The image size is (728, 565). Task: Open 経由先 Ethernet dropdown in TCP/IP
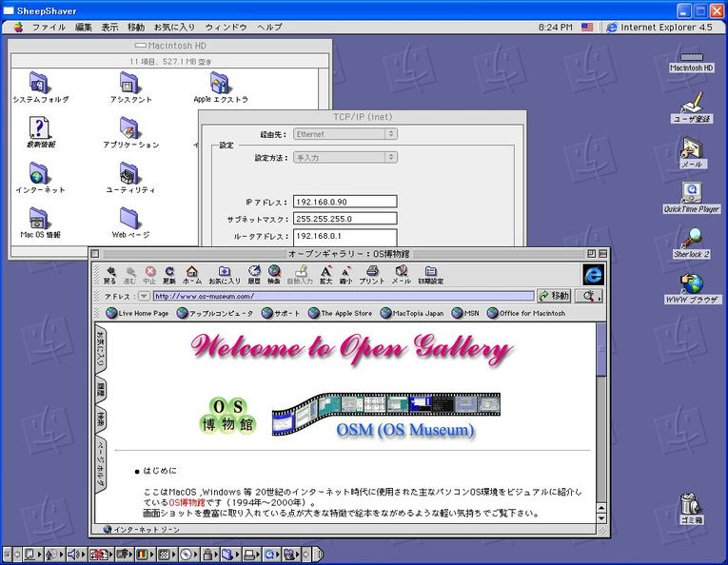(x=345, y=134)
